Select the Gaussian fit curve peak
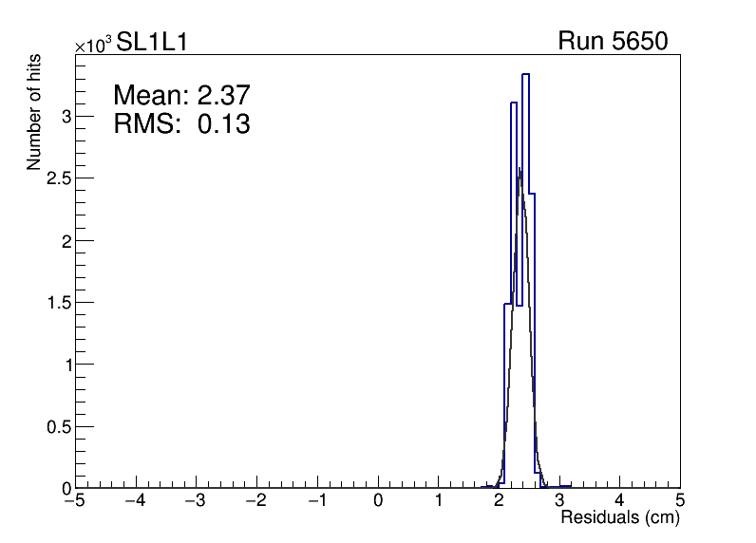The width and height of the screenshot is (756, 543). (520, 169)
